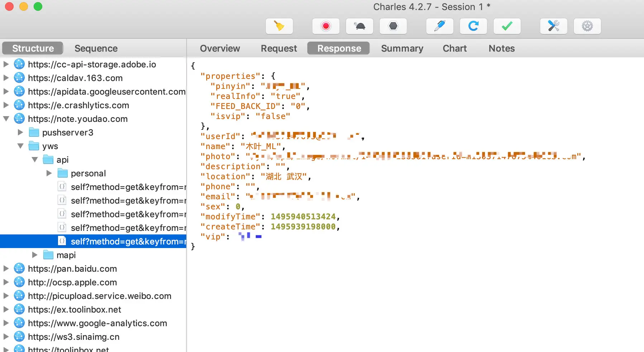Screen dimensions: 644x352
Task: Select the personal folder name
Action: pyautogui.click(x=88, y=173)
